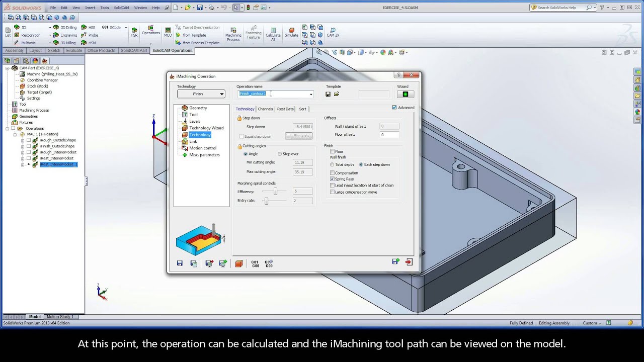Select the Step over radio button
This screenshot has height=362, width=644.
(280, 154)
